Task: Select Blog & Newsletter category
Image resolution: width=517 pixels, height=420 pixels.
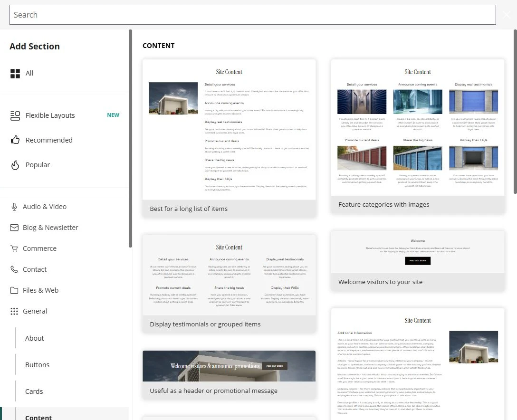Action: tap(64, 228)
